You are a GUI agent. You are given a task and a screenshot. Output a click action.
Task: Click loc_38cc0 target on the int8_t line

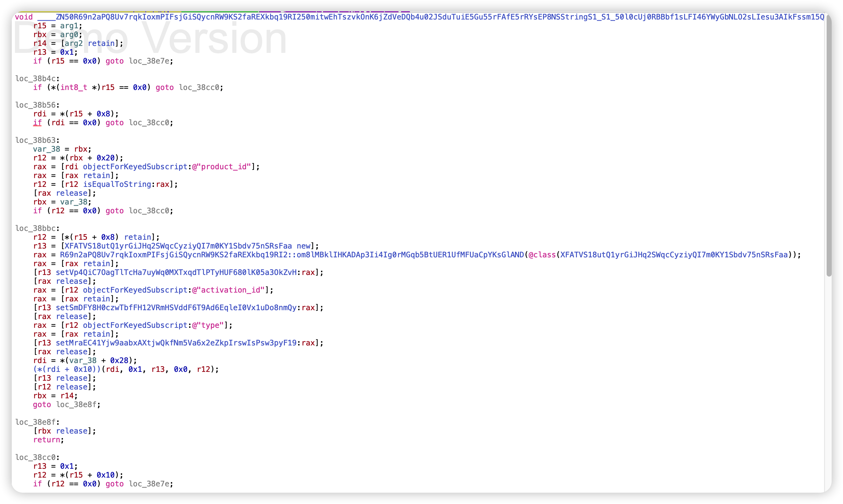point(199,88)
